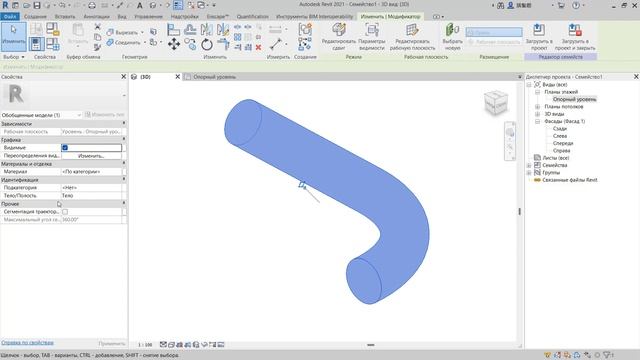Select the Offset tool
The image size is (640, 360).
[190, 29]
